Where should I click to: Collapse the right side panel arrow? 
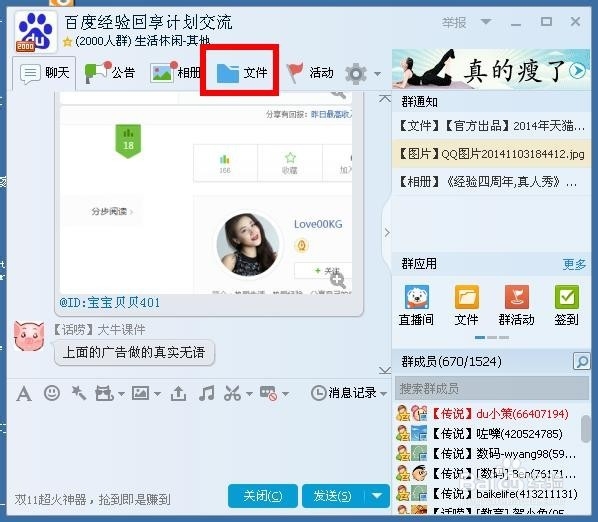click(387, 232)
